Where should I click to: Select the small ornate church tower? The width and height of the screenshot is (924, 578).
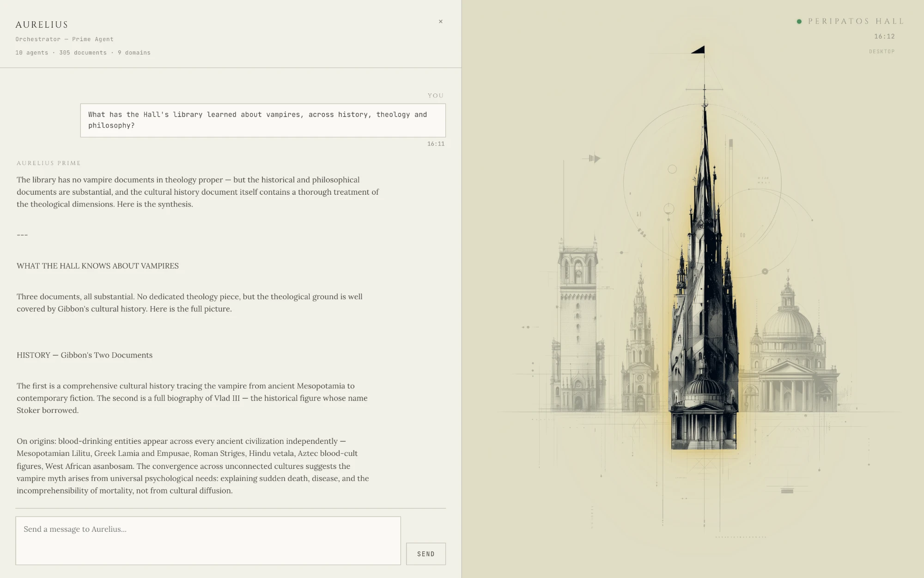coord(640,342)
